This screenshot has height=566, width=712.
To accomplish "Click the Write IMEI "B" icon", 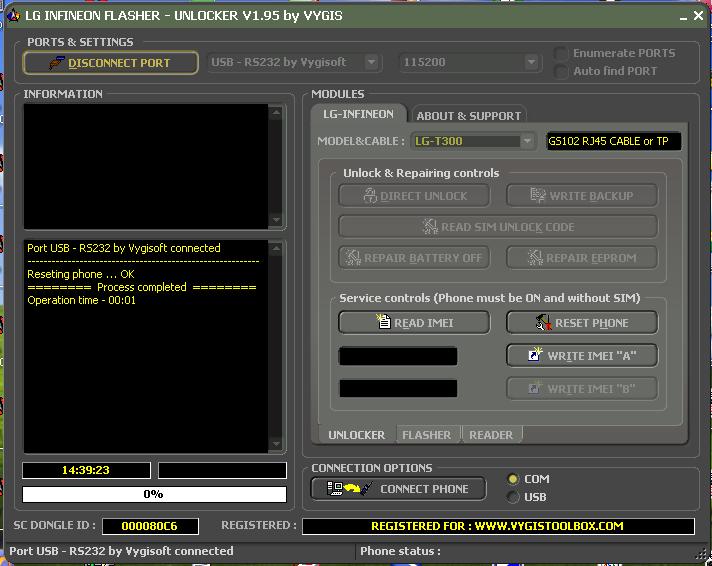I will pos(534,388).
